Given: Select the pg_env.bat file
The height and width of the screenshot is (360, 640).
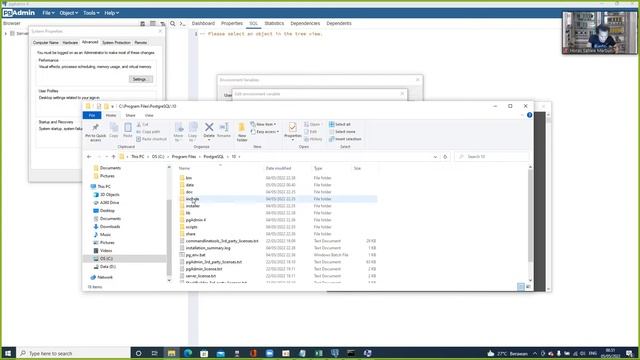Looking at the screenshot, I should click(196, 255).
